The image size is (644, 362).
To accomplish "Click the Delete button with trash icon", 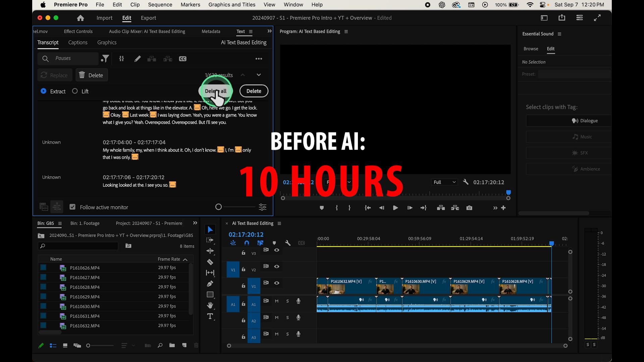I will tap(92, 75).
